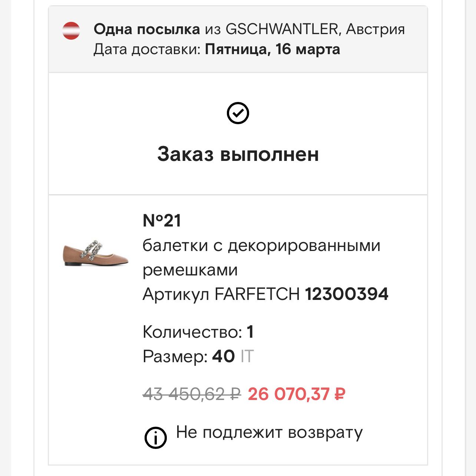Click the 'Одна посылка' parcel label
The height and width of the screenshot is (476, 476).
pyautogui.click(x=147, y=29)
